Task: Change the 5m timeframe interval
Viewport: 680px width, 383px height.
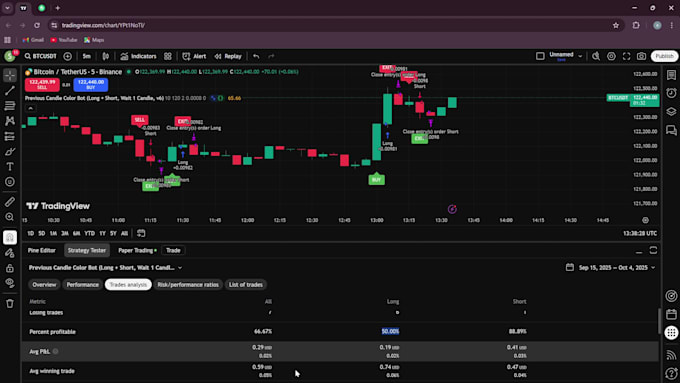Action: click(x=87, y=56)
